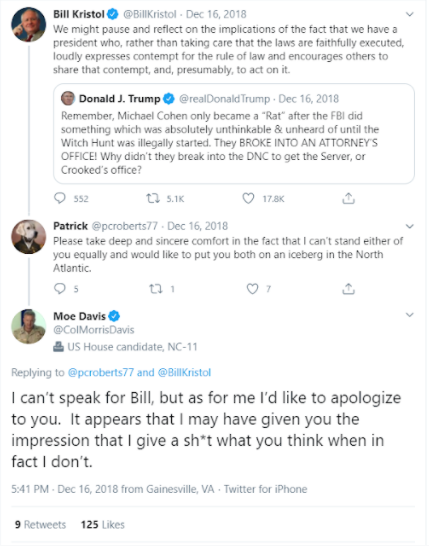This screenshot has width=429, height=546.
Task: Open the quoted Donald J. Trump tweet
Action: click(234, 134)
